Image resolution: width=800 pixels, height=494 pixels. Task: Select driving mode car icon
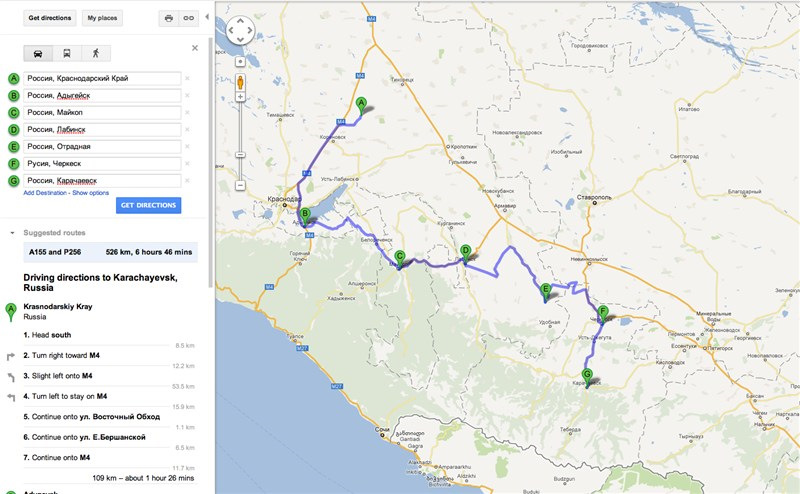pos(38,53)
